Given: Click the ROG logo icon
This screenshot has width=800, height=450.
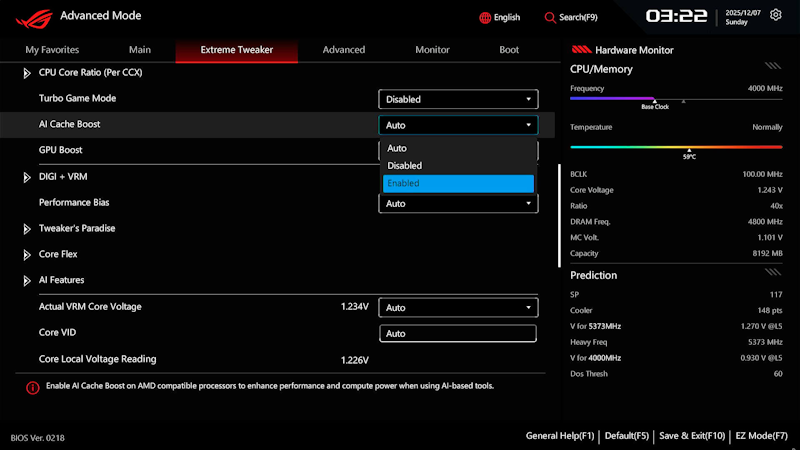Looking at the screenshot, I should [x=34, y=19].
